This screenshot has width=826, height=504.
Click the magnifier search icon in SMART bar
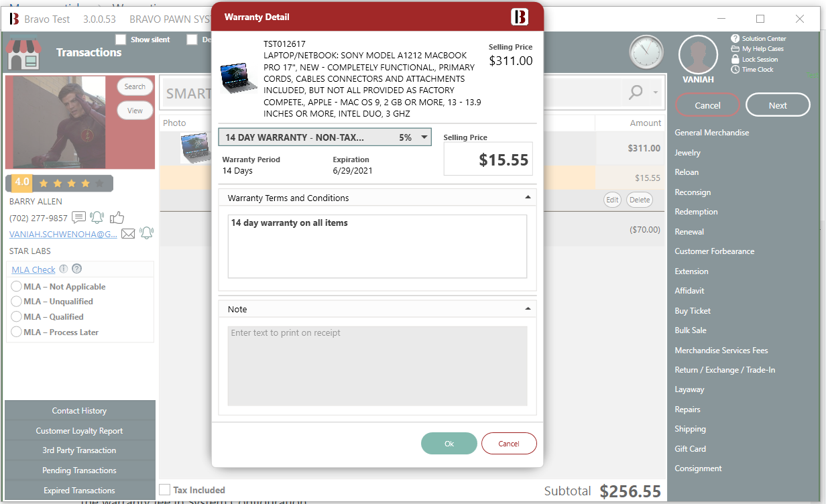(636, 92)
